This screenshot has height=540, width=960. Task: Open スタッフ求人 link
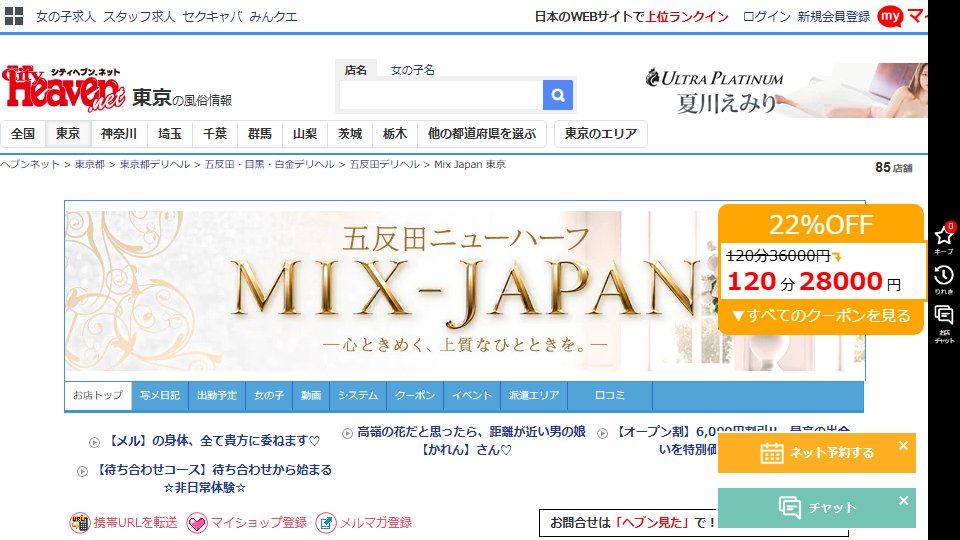(139, 17)
